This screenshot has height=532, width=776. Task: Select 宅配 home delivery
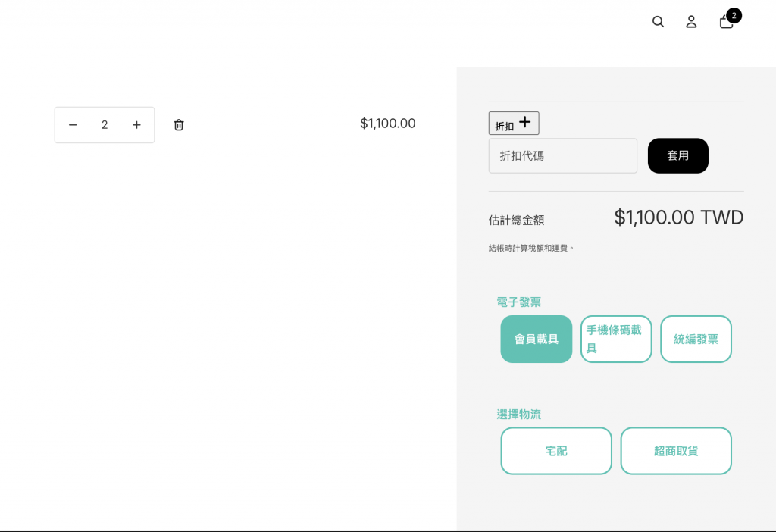[x=555, y=451]
